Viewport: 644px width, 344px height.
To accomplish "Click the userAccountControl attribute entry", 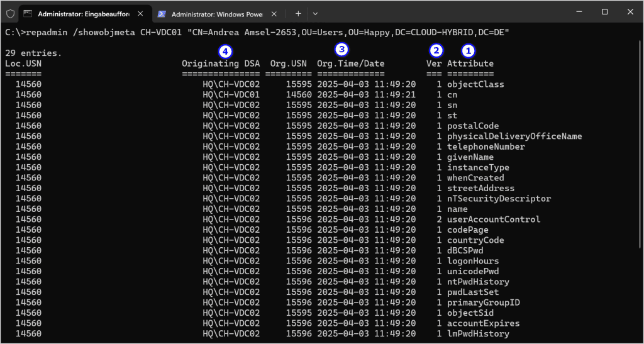I will pyautogui.click(x=493, y=219).
